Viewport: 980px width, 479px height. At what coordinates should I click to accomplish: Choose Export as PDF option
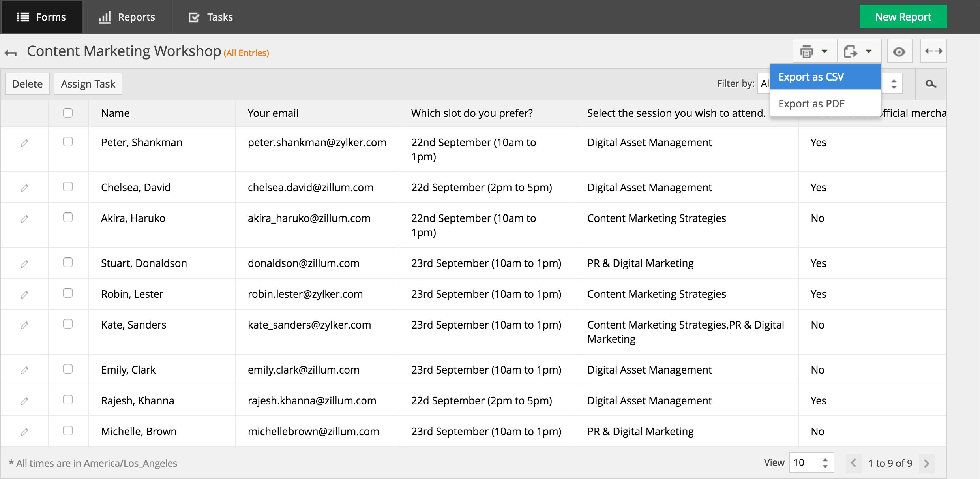(x=825, y=104)
